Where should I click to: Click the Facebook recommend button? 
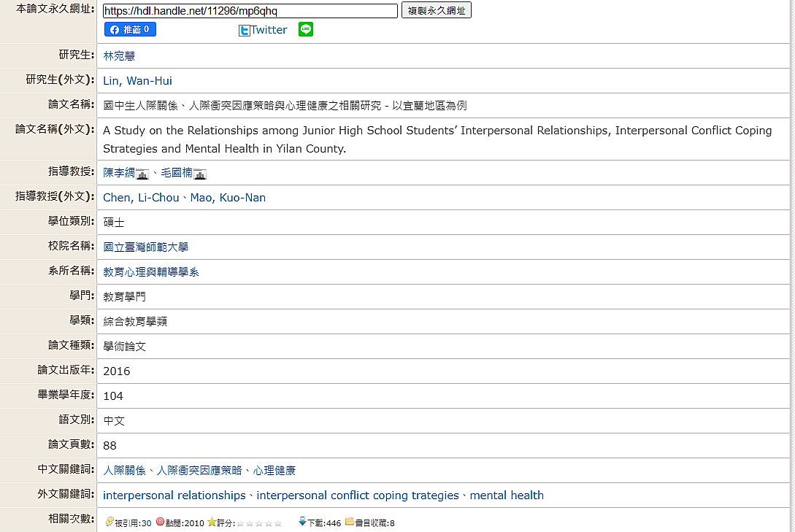pos(130,30)
